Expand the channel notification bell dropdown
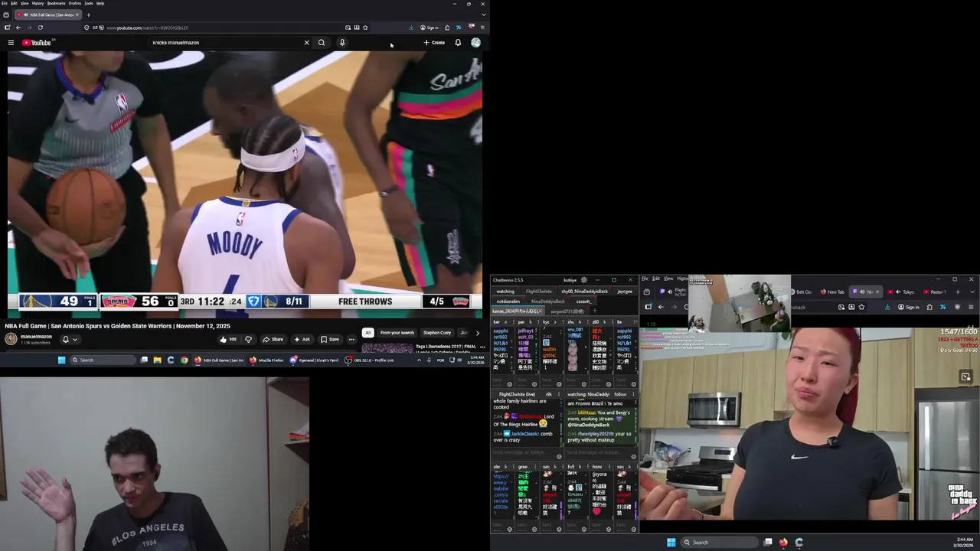Image resolution: width=980 pixels, height=551 pixels. point(70,340)
